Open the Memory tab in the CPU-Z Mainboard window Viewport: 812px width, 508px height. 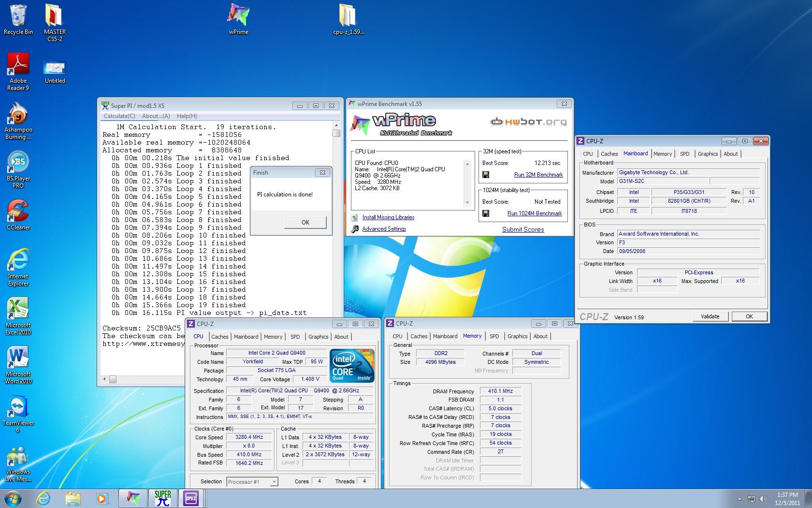662,154
